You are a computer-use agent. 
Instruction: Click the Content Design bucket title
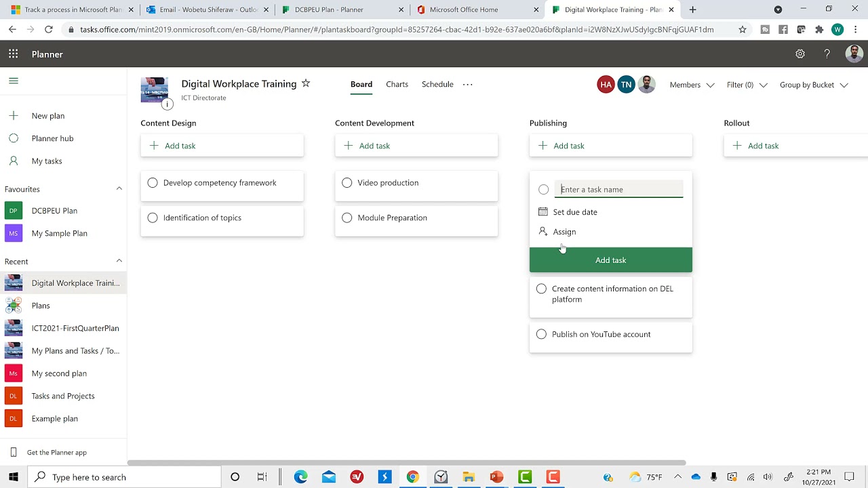(168, 123)
